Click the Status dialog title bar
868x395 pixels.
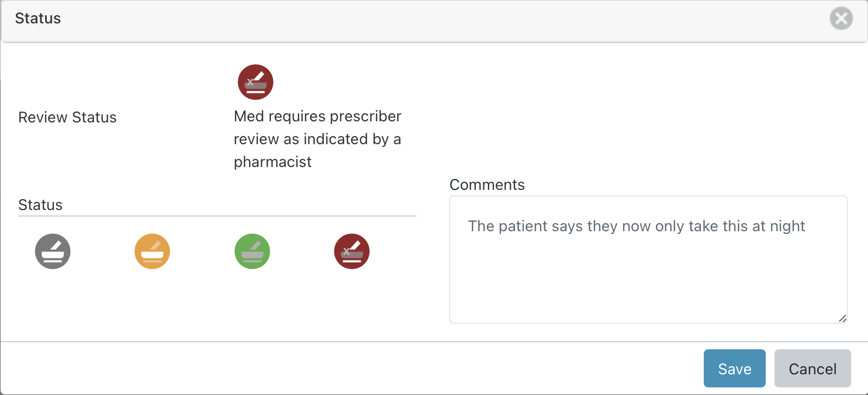[x=38, y=18]
